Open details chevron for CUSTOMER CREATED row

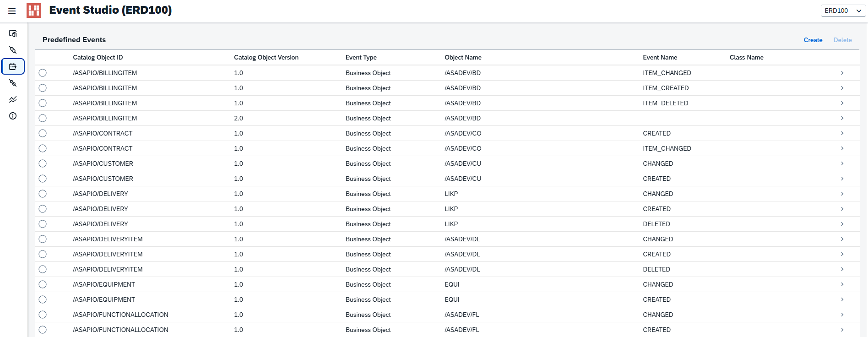pyautogui.click(x=842, y=179)
